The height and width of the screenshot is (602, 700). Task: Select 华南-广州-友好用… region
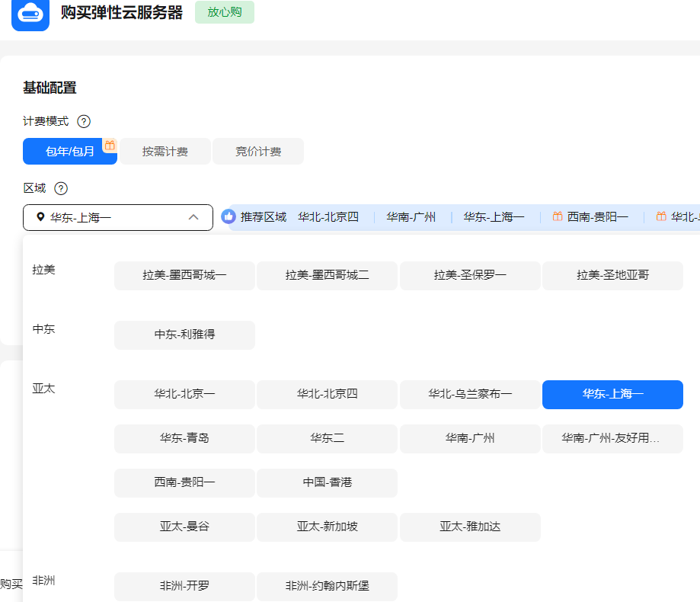[x=612, y=439]
